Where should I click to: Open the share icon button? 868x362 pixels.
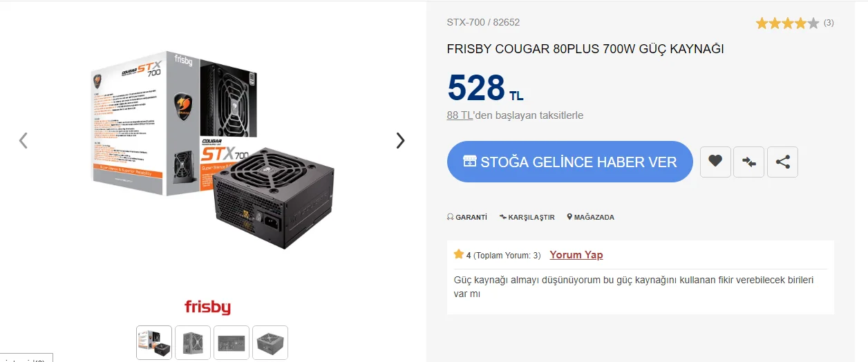coord(782,162)
